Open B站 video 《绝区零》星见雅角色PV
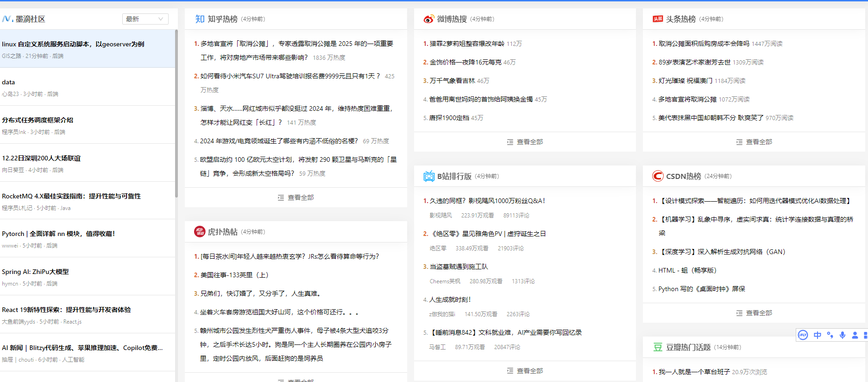Image resolution: width=868 pixels, height=382 pixels. [488, 234]
